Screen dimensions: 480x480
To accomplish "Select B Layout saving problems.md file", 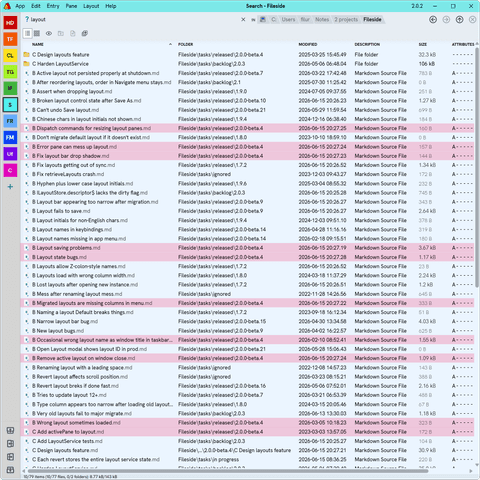I will coord(248,248).
